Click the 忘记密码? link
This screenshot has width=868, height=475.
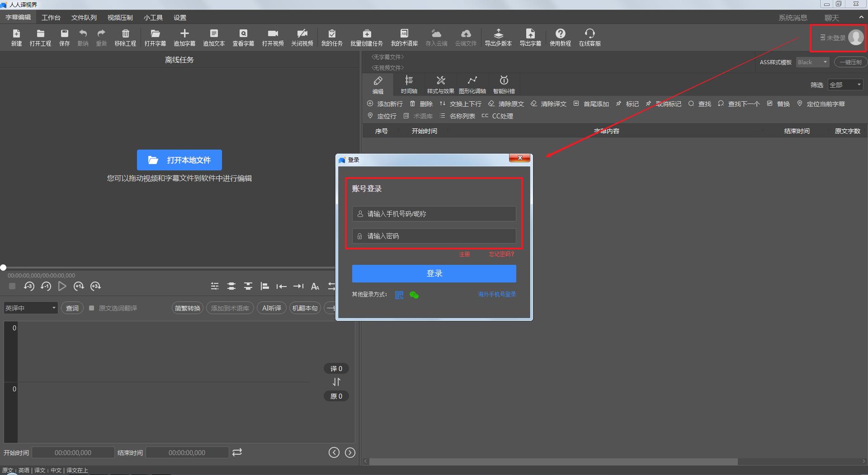501,254
